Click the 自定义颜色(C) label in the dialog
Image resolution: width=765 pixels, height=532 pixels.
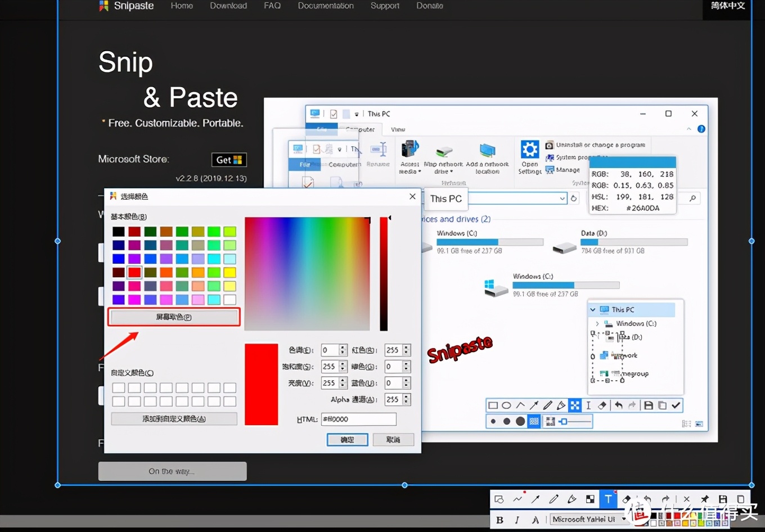[132, 373]
